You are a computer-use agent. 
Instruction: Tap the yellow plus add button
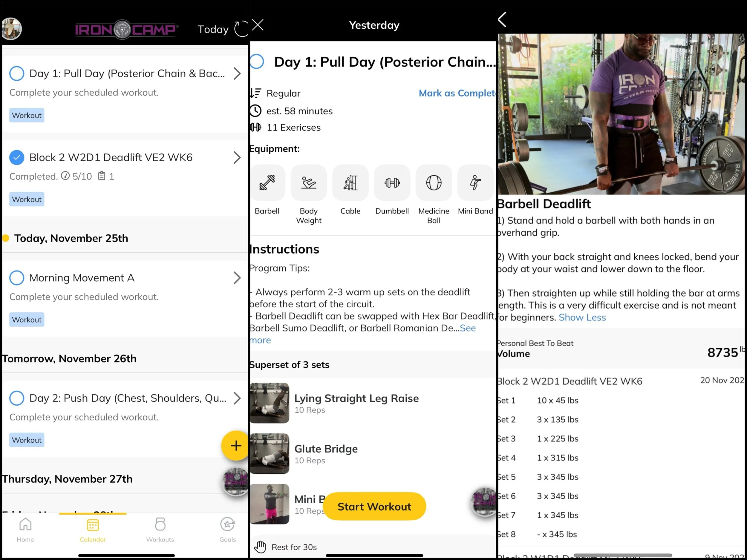click(x=236, y=446)
